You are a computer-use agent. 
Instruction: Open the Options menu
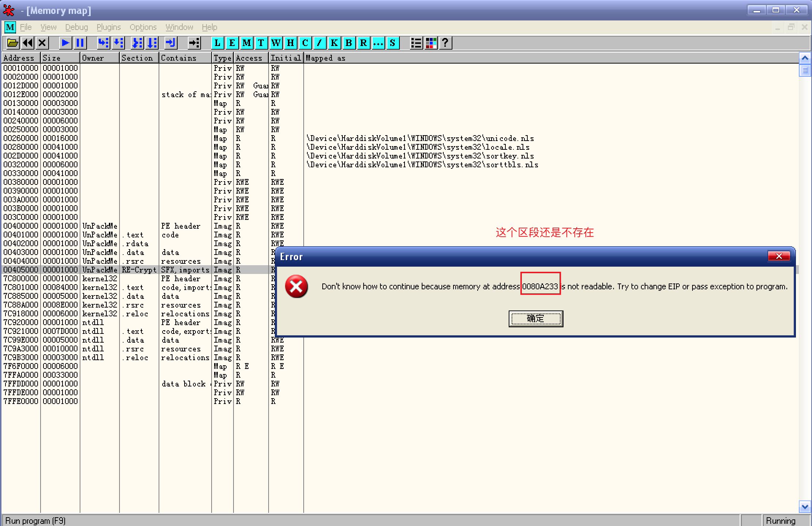[143, 27]
